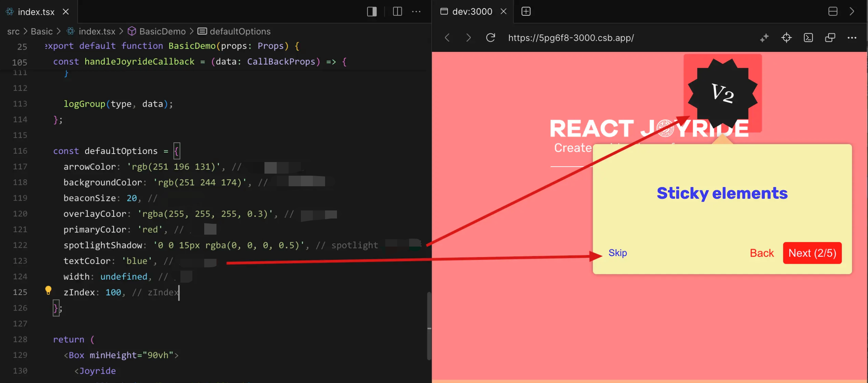Toggle the preview panel layout icon

point(833,12)
